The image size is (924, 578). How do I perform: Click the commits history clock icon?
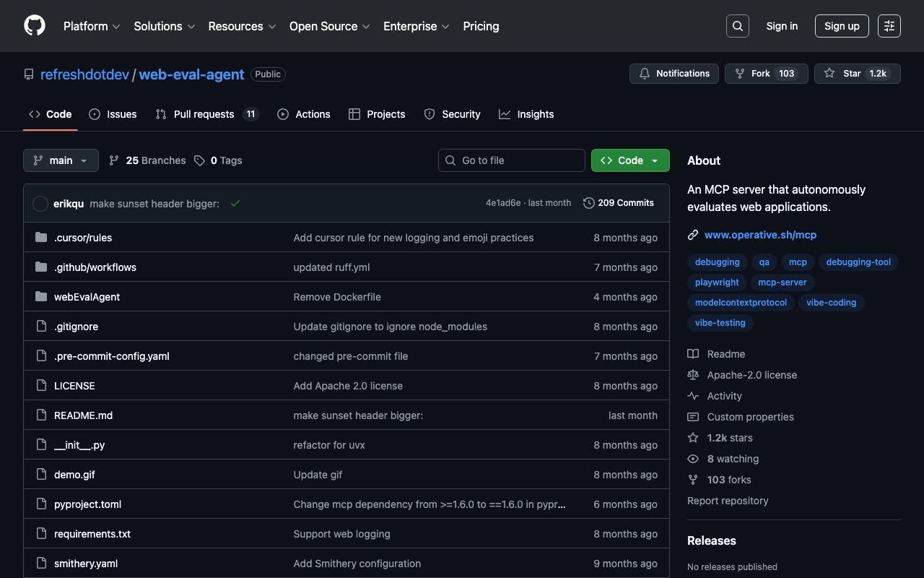click(589, 203)
